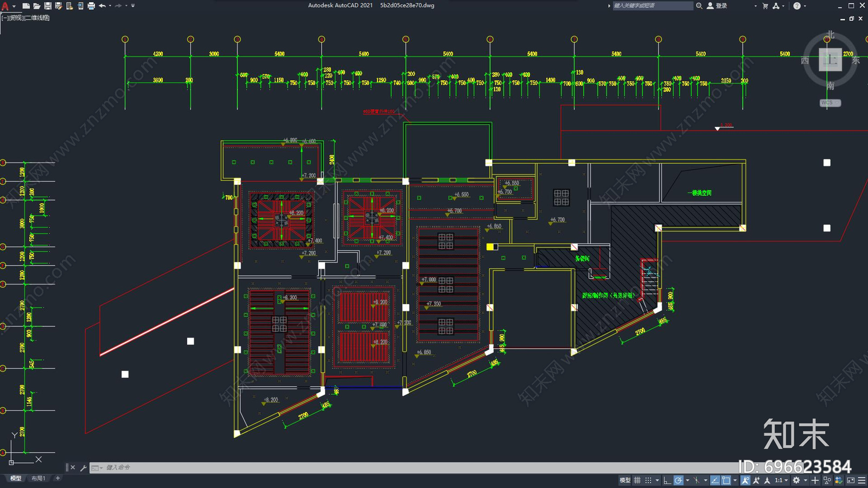Toggle snap mode dotted grid icon

click(648, 480)
